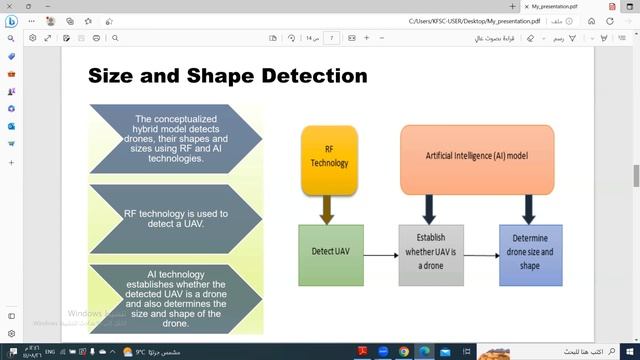Zoom in with the plus icon

click(367, 38)
